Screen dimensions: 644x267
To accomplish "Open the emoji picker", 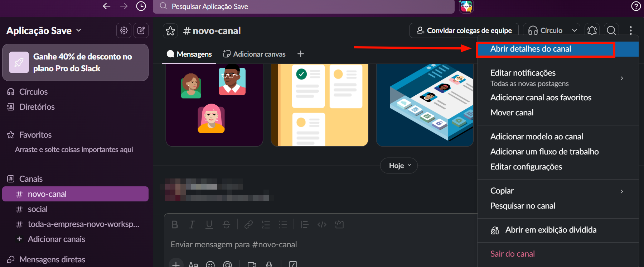I will tap(210, 264).
